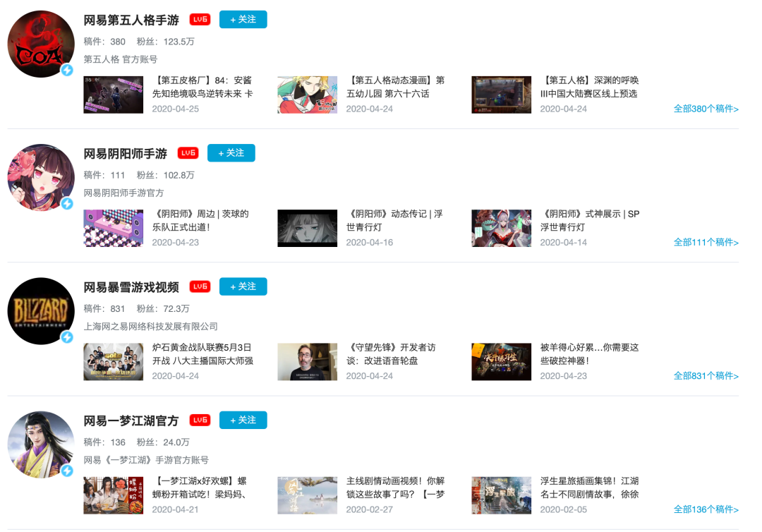The height and width of the screenshot is (532, 762).
Task: Open thumbnail for 主线剧情动画视频
Action: click(x=307, y=495)
